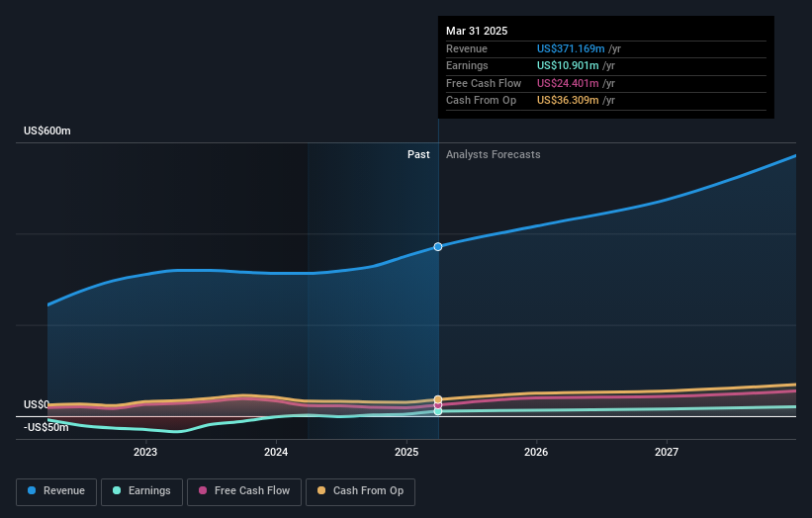
Task: Click the 2027 x-axis label
Action: coord(667,453)
